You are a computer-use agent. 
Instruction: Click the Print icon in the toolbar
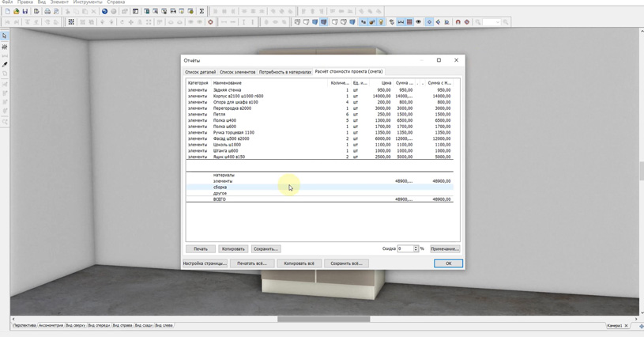coord(47,11)
